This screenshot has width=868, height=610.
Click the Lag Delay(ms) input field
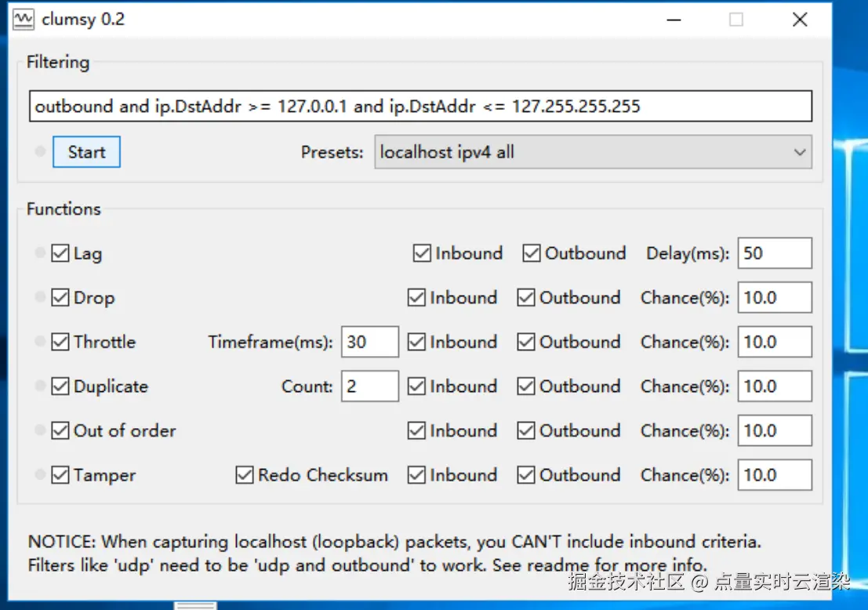click(775, 253)
